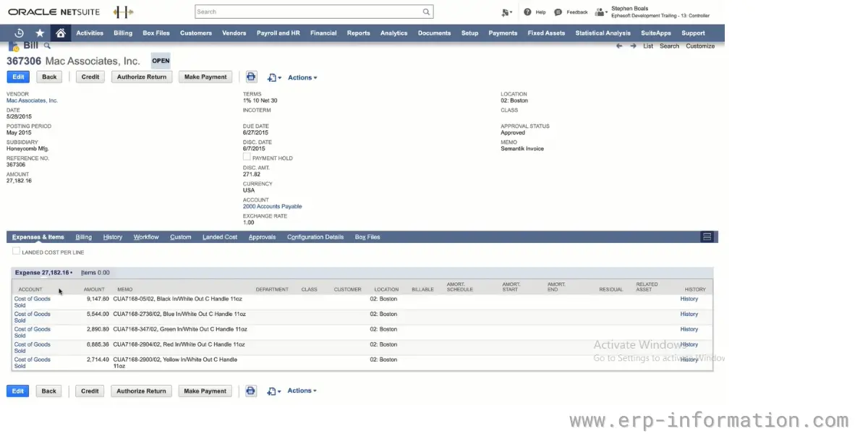Viewport: 868px width, 434px height.
Task: Click the top Credit button
Action: (x=90, y=77)
